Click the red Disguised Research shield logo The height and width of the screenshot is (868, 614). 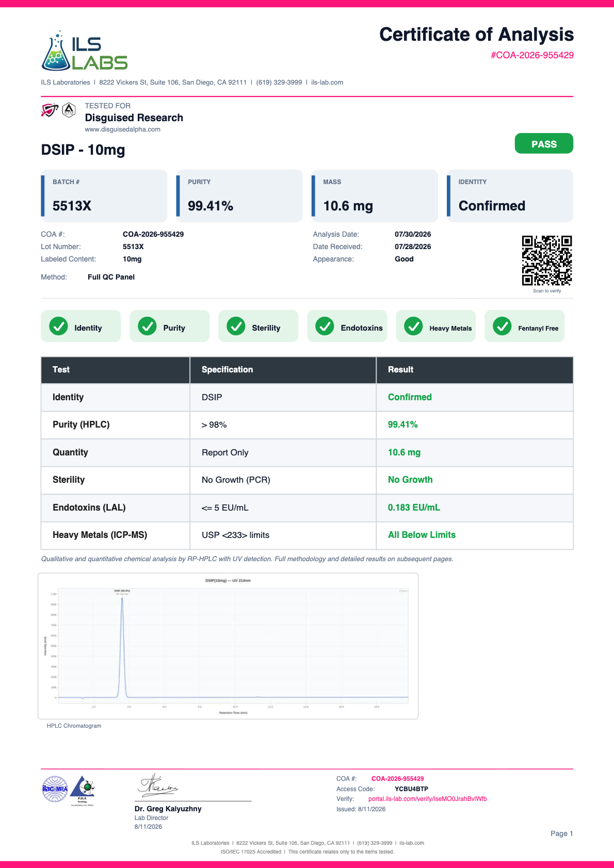[x=50, y=110]
